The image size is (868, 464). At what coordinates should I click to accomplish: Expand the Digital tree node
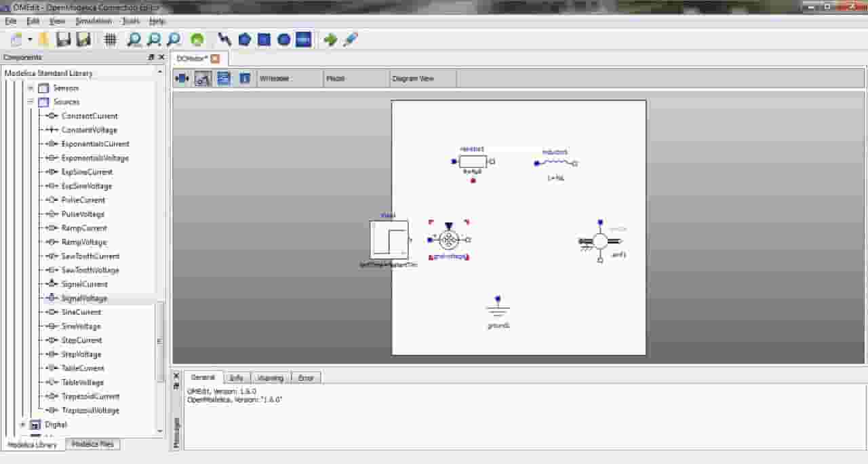(22, 424)
